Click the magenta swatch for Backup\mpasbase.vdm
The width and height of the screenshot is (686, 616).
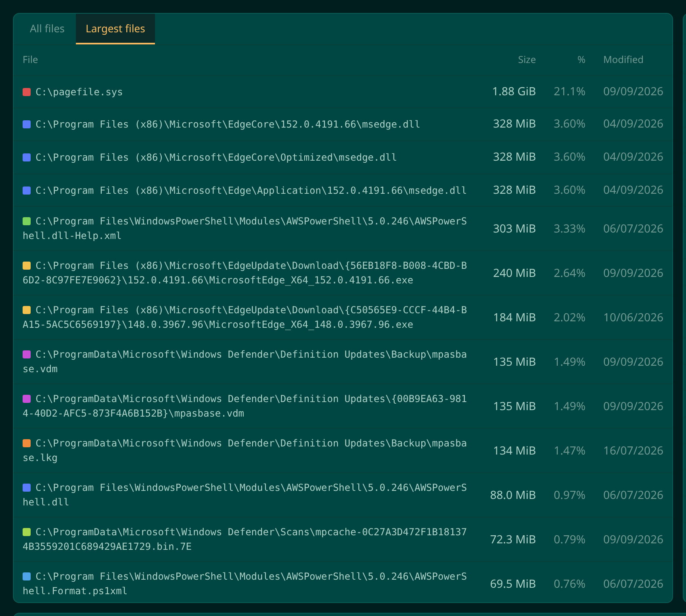tap(27, 354)
